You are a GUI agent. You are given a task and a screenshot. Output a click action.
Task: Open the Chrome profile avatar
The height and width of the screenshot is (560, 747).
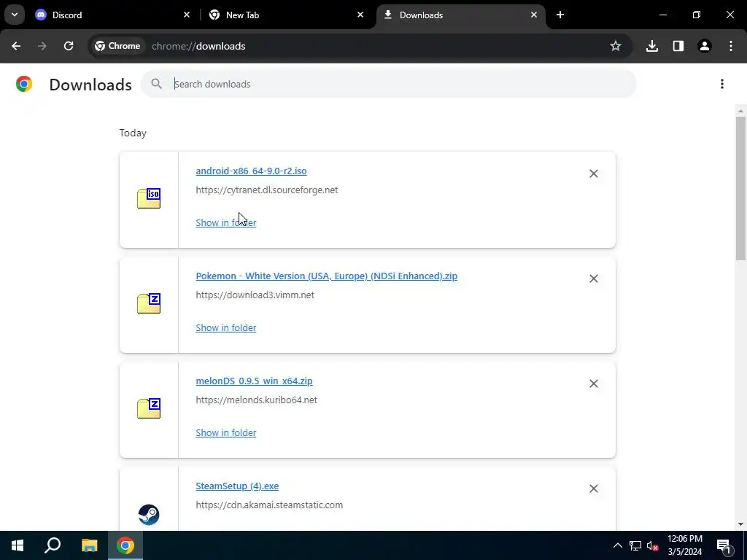pyautogui.click(x=704, y=46)
